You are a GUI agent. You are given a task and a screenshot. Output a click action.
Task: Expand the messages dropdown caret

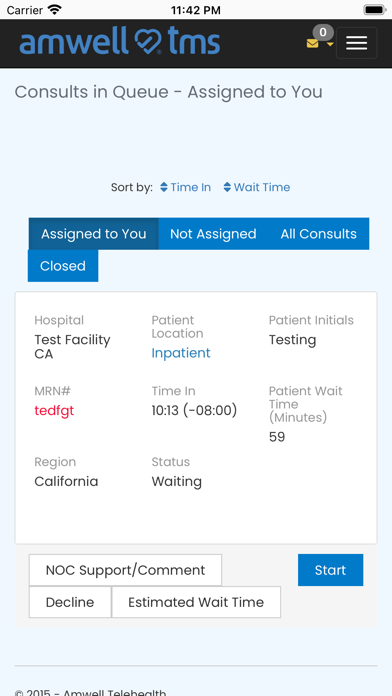coord(330,44)
